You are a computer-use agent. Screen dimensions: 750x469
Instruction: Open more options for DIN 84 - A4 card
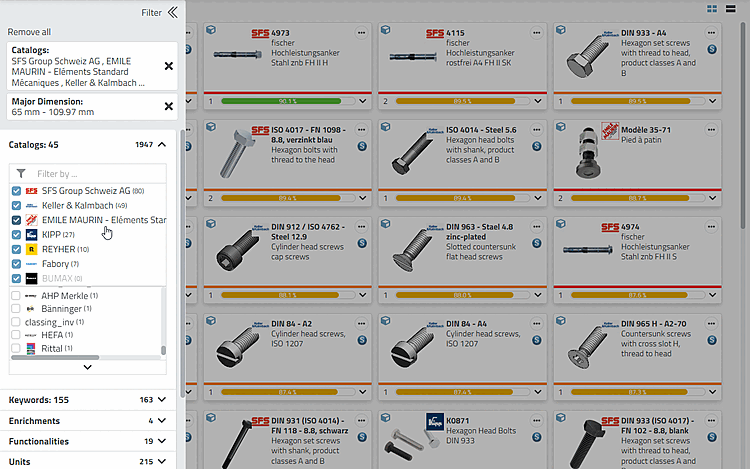pos(536,324)
